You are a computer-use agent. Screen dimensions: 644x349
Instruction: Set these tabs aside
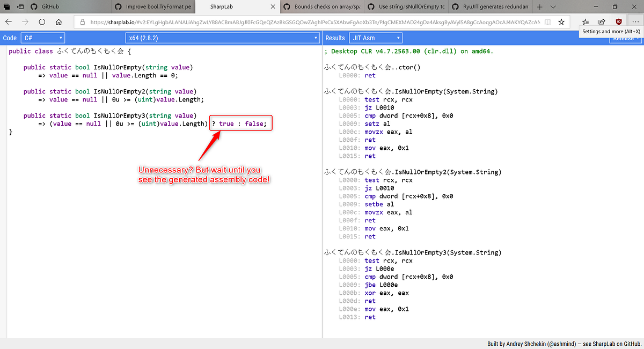5,6
